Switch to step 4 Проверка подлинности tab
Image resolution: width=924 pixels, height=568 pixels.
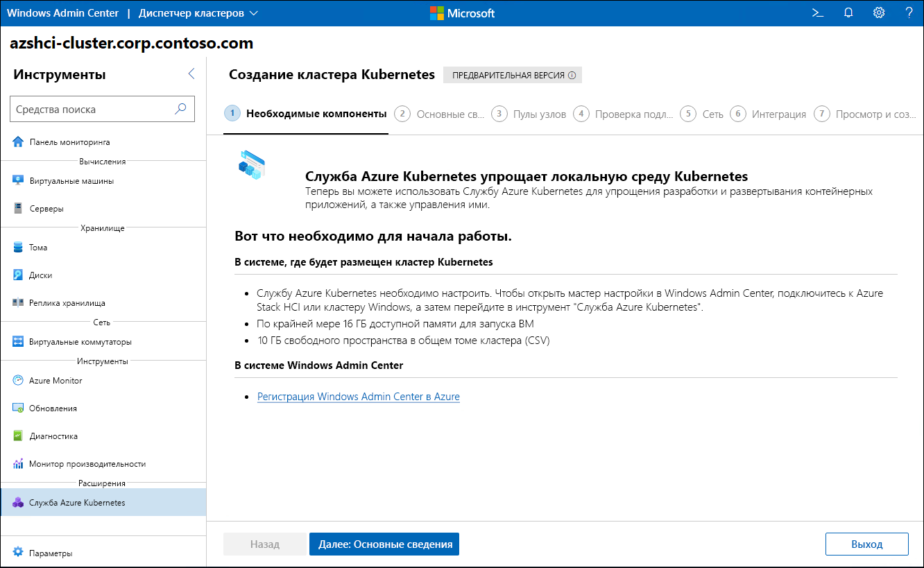point(623,114)
